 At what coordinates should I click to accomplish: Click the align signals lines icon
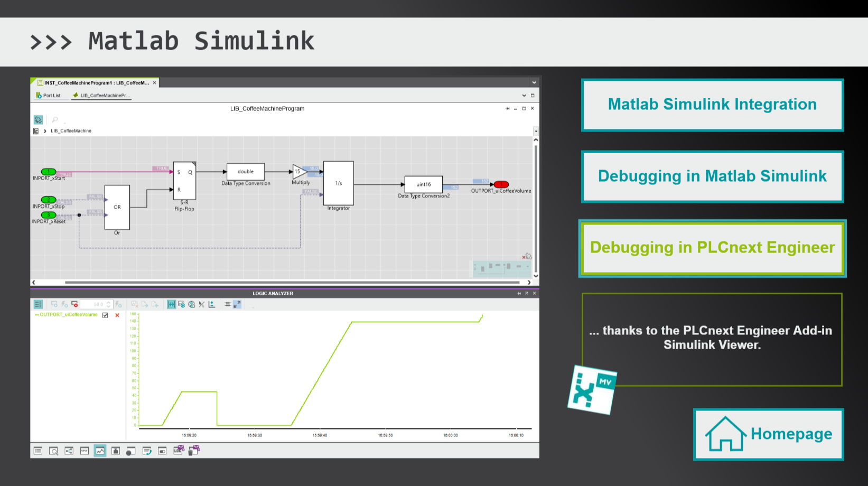228,304
